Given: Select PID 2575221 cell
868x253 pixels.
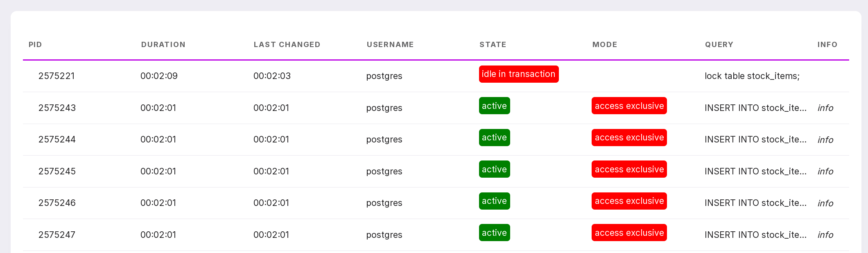Looking at the screenshot, I should tap(57, 76).
